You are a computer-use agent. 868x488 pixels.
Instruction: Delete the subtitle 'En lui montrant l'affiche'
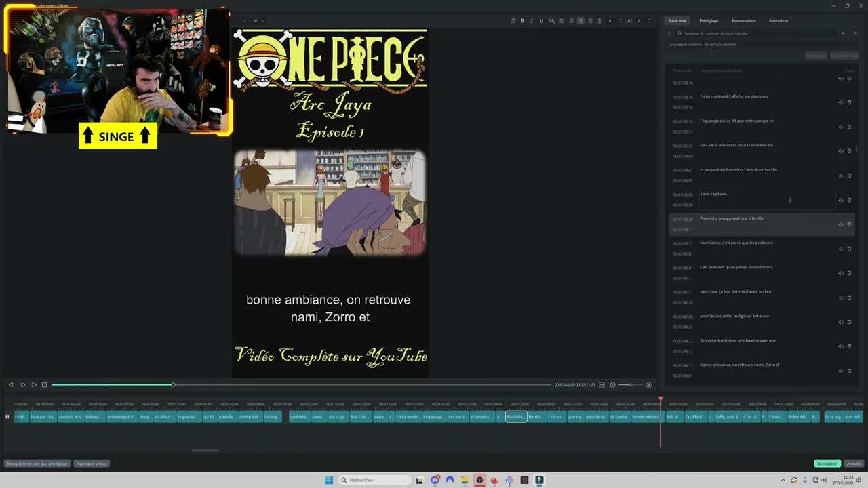pyautogui.click(x=850, y=102)
